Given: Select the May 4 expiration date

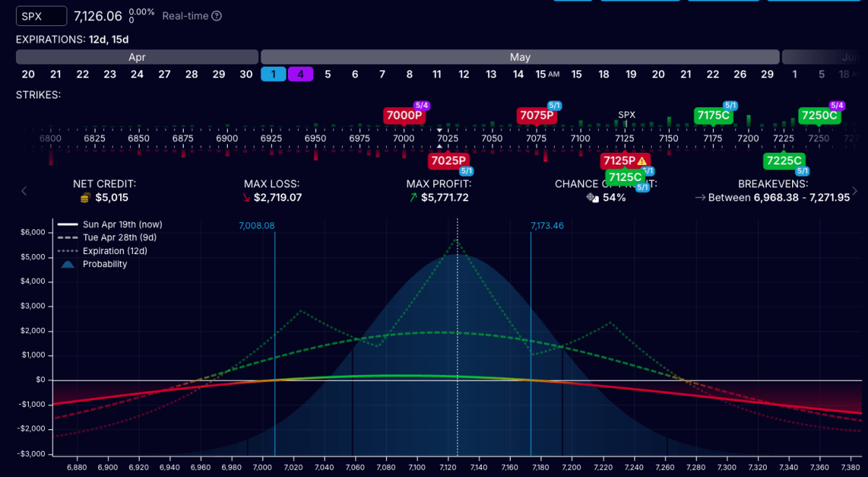Looking at the screenshot, I should click(x=300, y=74).
